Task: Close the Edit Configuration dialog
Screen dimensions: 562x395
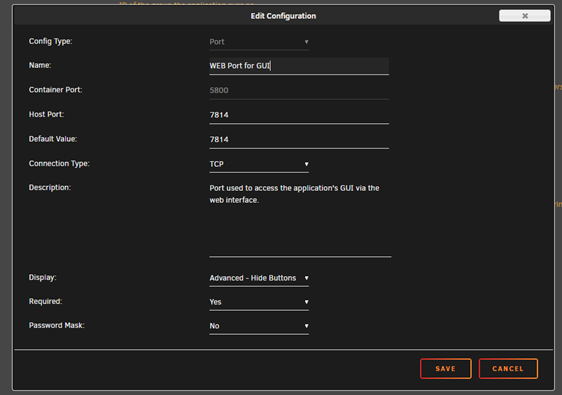Action: (524, 16)
